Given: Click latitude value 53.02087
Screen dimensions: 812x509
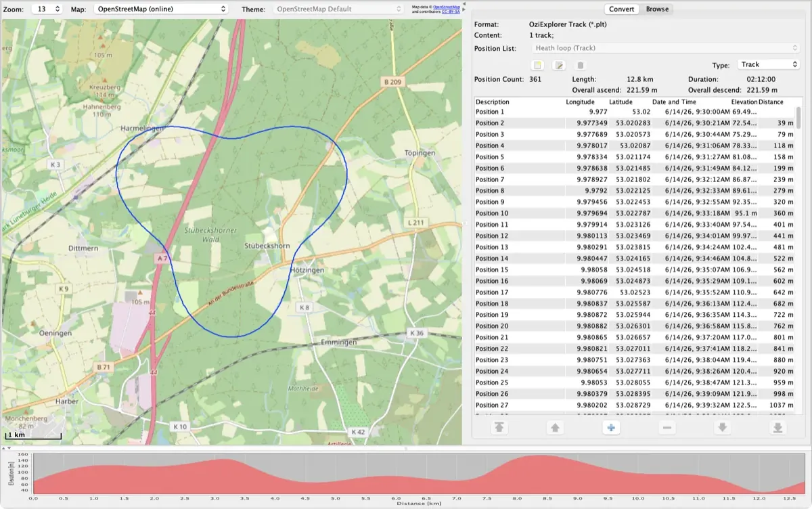Looking at the screenshot, I should click(x=636, y=146).
